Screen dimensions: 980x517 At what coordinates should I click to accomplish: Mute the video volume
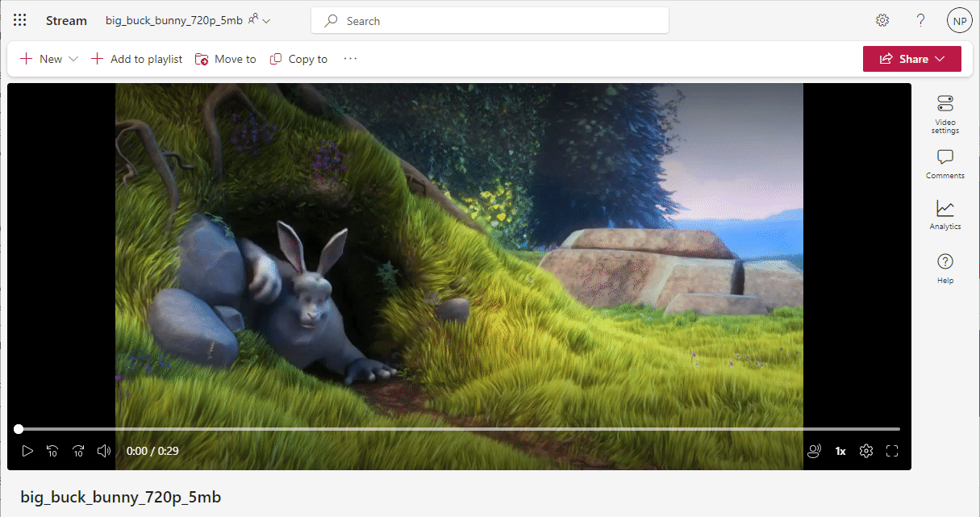pos(103,451)
